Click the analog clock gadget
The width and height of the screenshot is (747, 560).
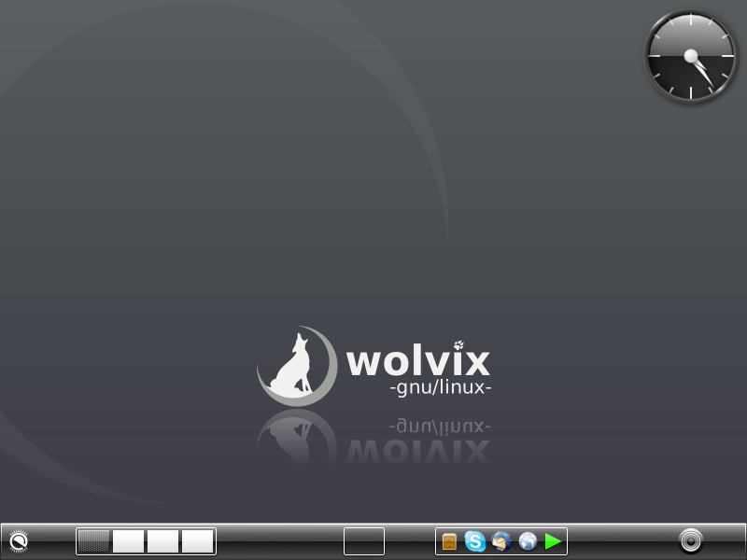pyautogui.click(x=691, y=56)
